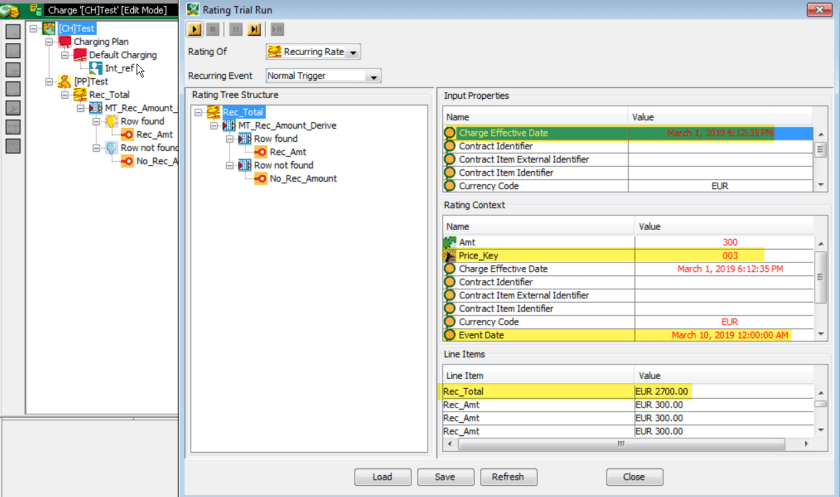Open the Rating Of dropdown
Image resolution: width=840 pixels, height=497 pixels.
point(351,52)
